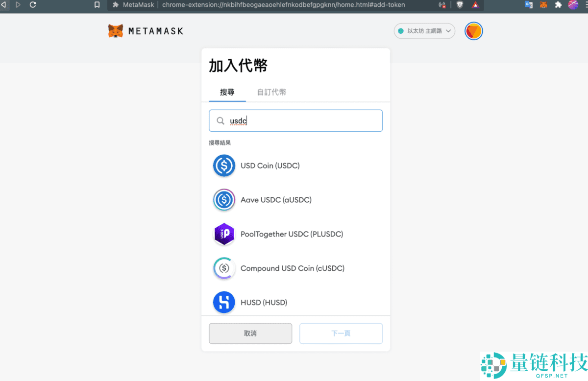Click the Aave USDC token logo
588x381 pixels.
point(224,200)
